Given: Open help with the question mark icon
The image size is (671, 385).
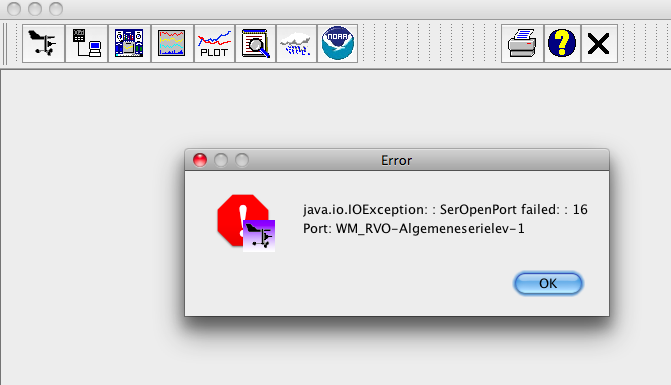Looking at the screenshot, I should (x=562, y=43).
